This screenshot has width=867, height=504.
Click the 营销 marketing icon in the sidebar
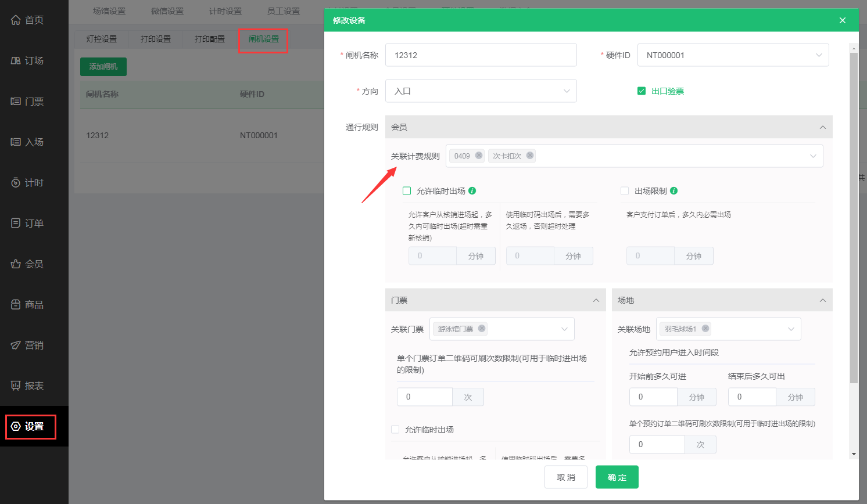click(x=16, y=345)
